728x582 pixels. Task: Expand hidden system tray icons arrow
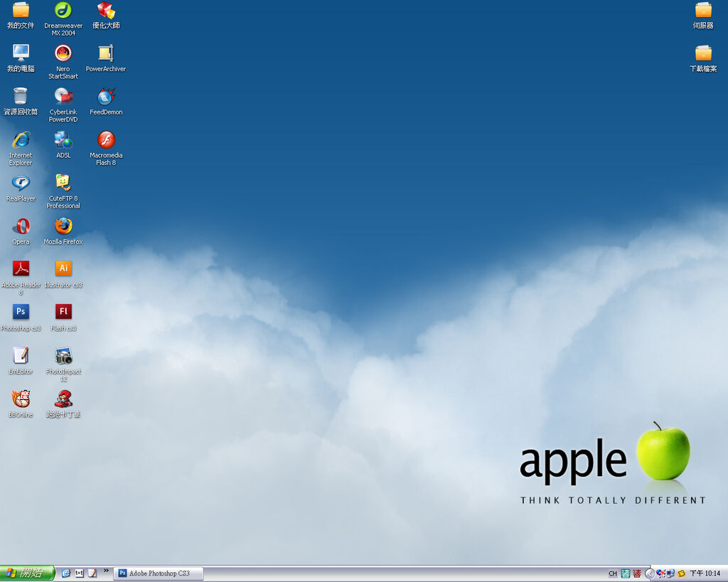pyautogui.click(x=650, y=574)
